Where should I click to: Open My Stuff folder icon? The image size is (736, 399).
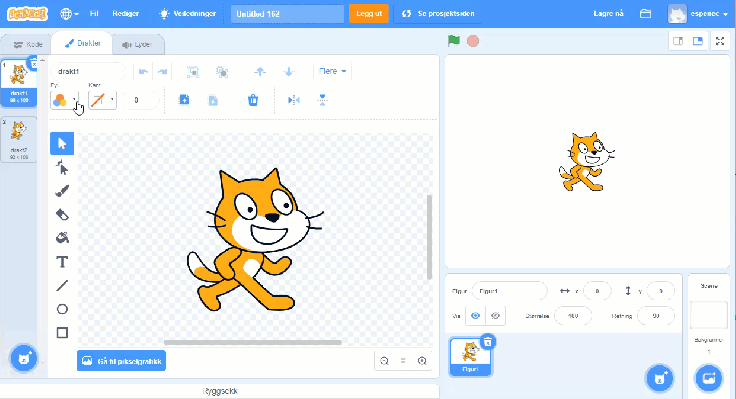(x=645, y=14)
